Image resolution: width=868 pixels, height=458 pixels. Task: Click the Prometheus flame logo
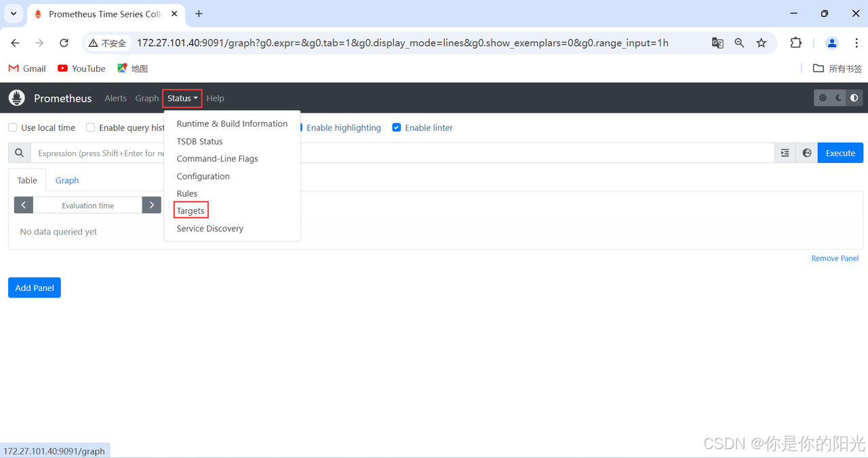(x=16, y=98)
